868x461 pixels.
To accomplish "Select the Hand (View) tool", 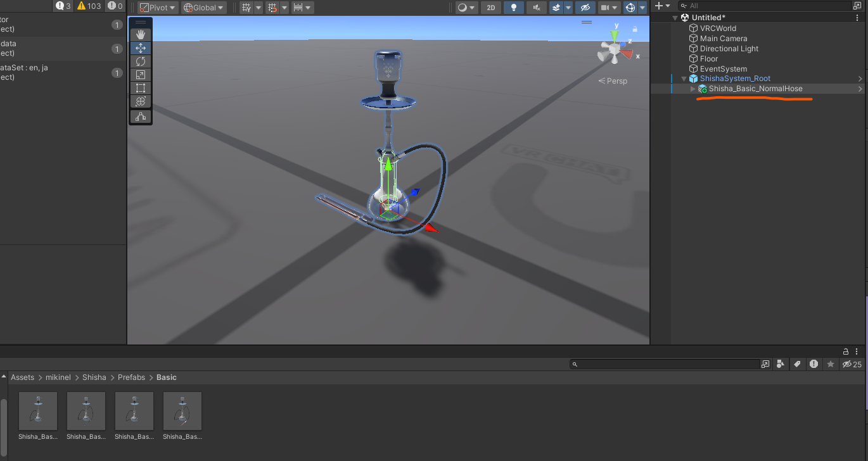I will coord(141,34).
